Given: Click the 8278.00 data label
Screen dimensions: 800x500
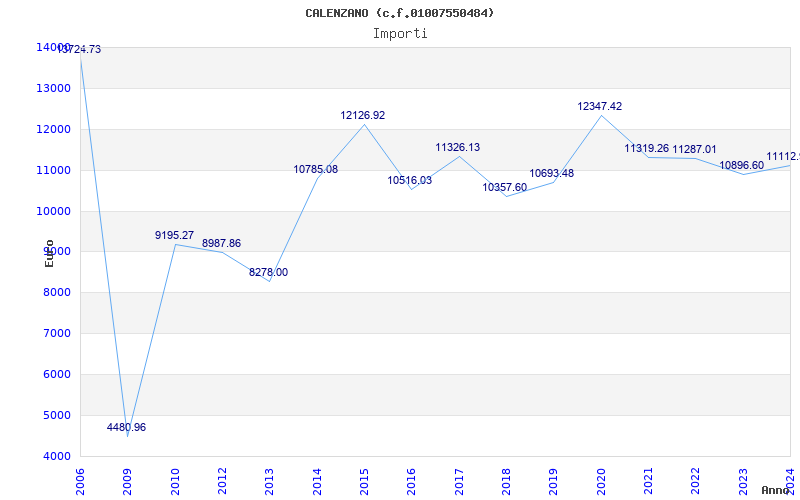Looking at the screenshot, I should [268, 272].
